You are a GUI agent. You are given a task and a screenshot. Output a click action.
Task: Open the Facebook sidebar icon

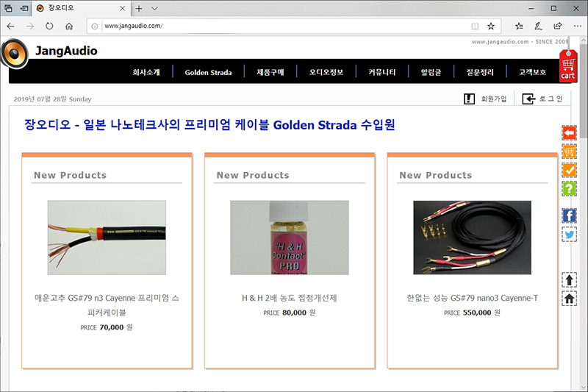[x=569, y=215]
